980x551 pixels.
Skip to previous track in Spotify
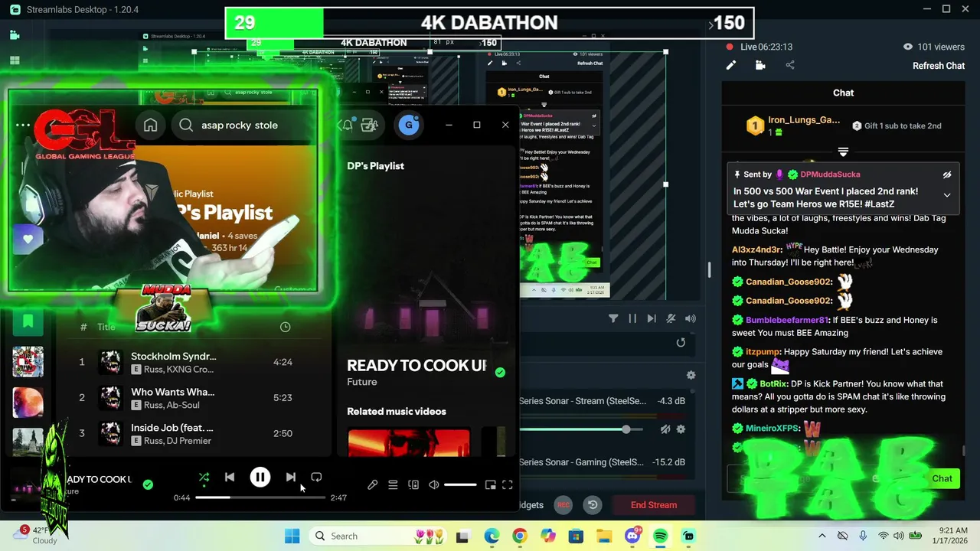tap(230, 477)
